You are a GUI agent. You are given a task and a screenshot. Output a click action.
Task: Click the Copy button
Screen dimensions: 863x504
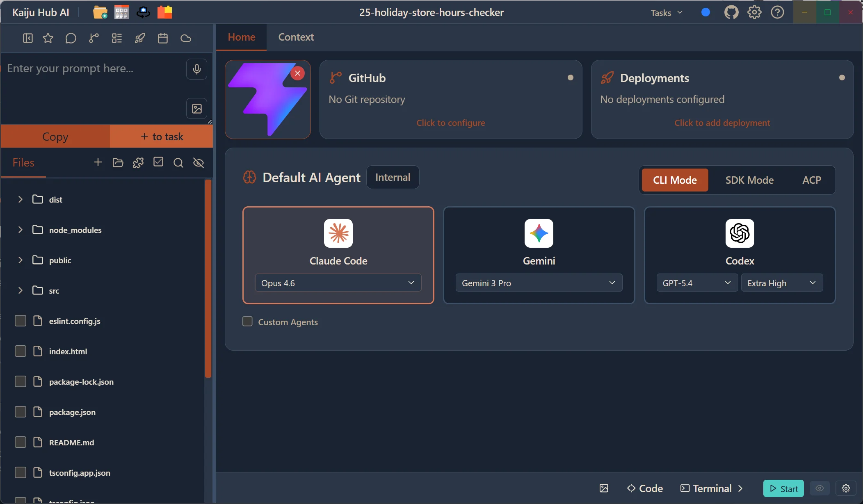point(55,137)
